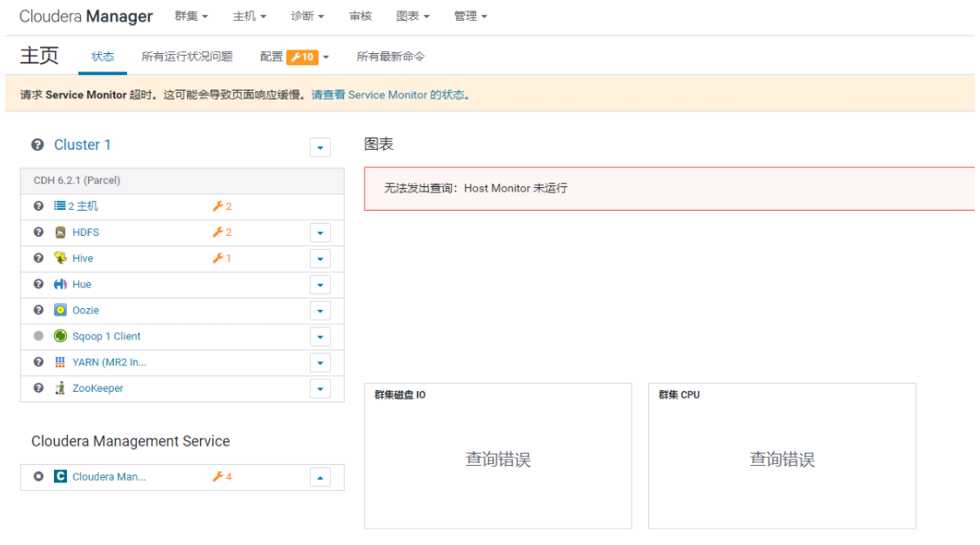This screenshot has width=980, height=545.
Task: Click the hosts list icon beside 2 主机
Action: [x=60, y=205]
